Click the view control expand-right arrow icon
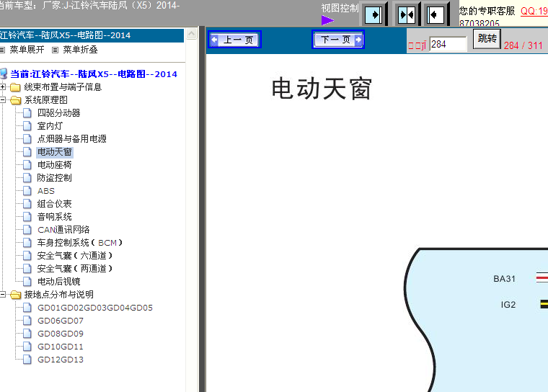The image size is (548, 392). (x=374, y=14)
